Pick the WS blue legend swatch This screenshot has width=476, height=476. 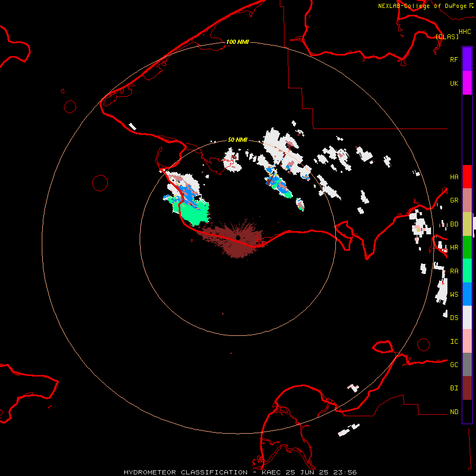467,294
